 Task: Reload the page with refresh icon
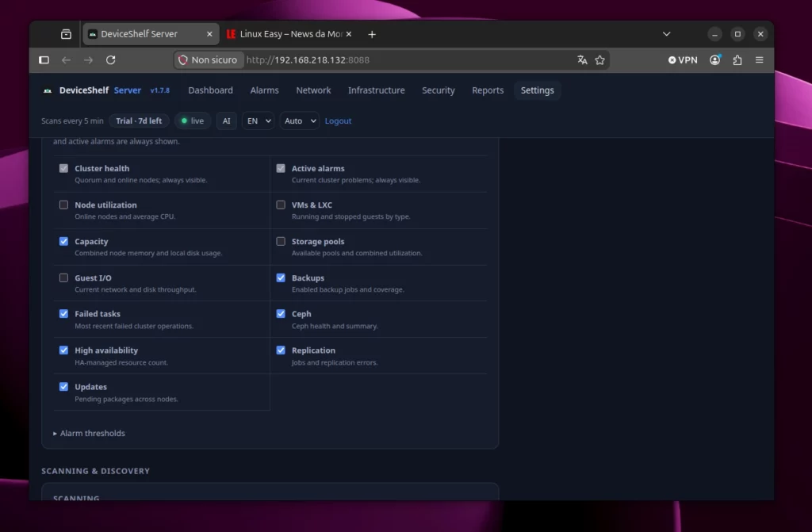pos(111,60)
